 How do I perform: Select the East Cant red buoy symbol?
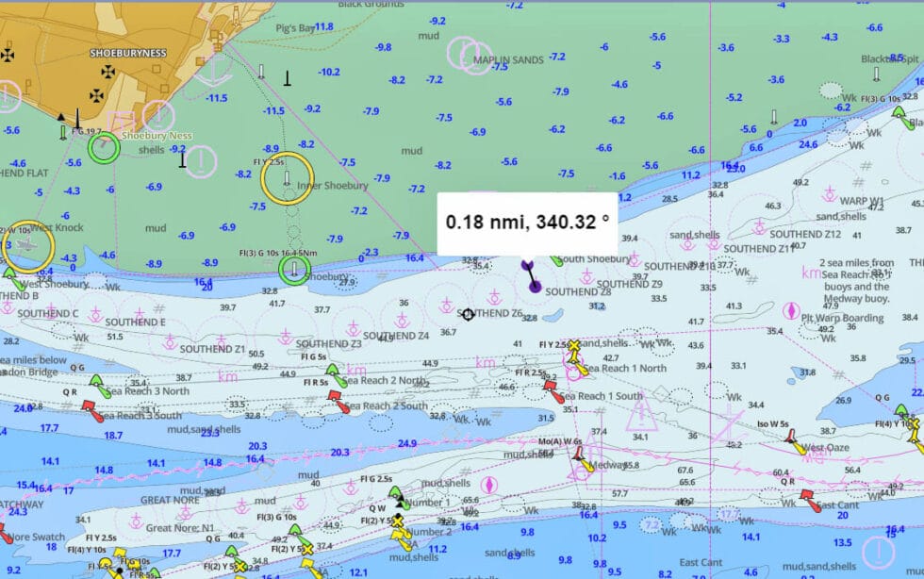(806, 493)
